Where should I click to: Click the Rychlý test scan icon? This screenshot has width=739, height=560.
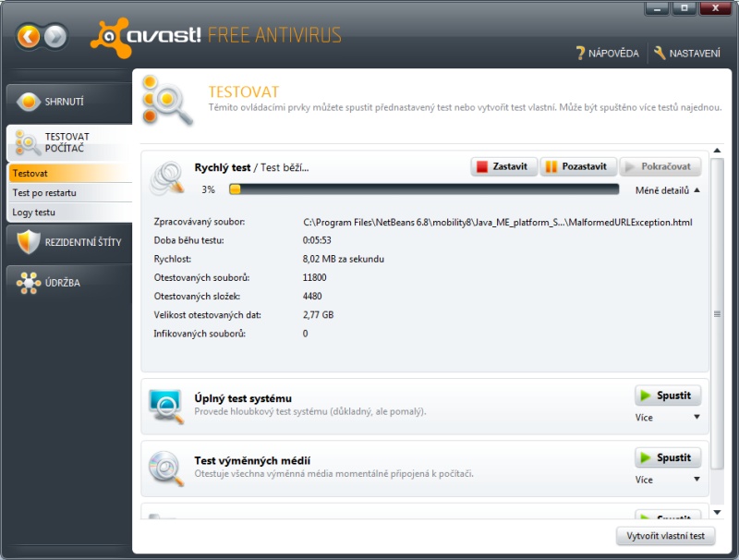(x=167, y=178)
